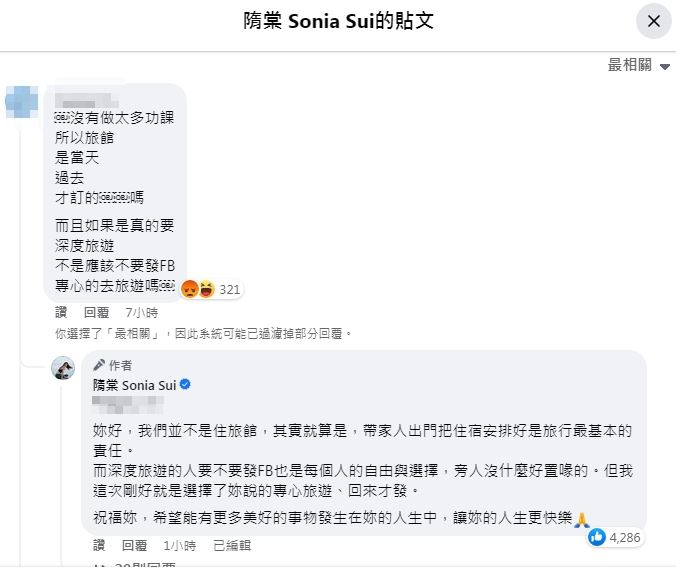
Task: Click the 作者 pencil author badge icon
Action: (99, 365)
